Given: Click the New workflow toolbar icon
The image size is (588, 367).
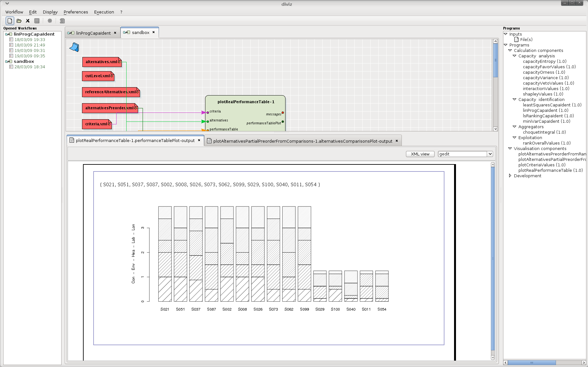Looking at the screenshot, I should [10, 21].
